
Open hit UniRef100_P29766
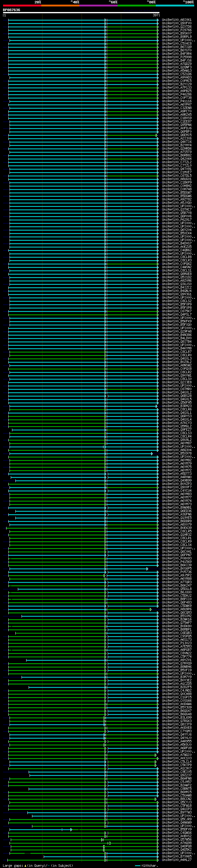(x=177, y=30)
